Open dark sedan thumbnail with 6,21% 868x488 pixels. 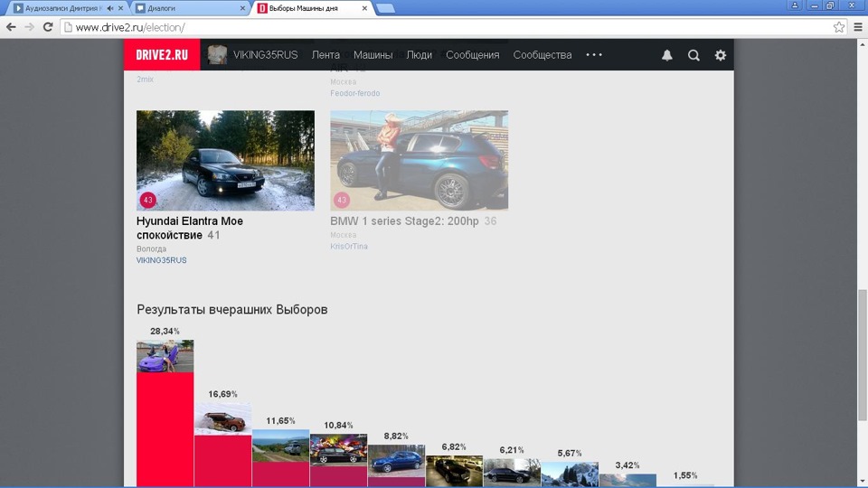512,473
